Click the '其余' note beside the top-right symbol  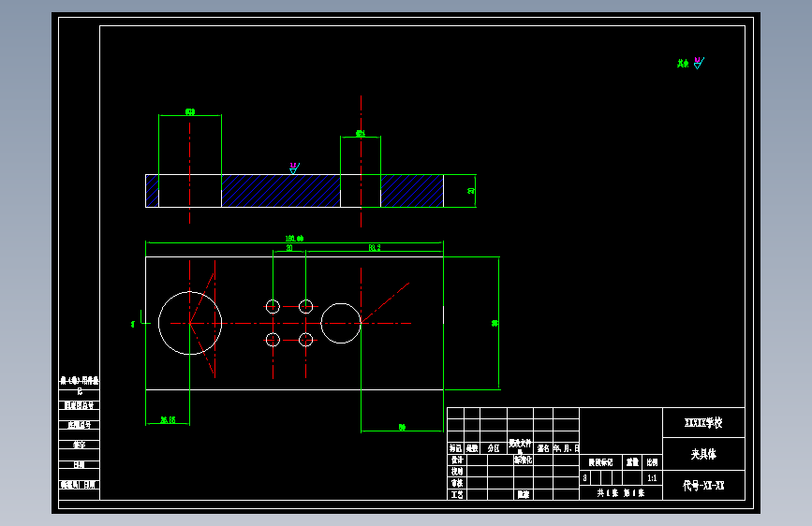[683, 63]
